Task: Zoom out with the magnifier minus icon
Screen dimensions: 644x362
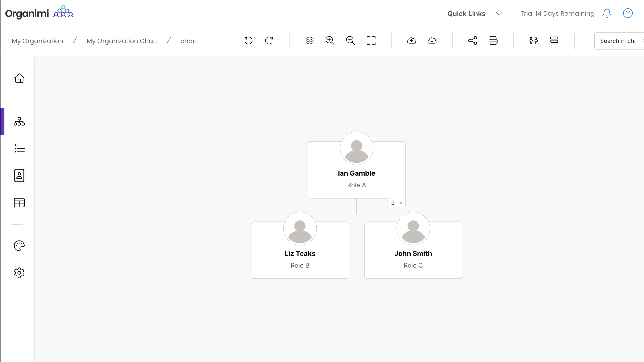Action: (x=350, y=40)
